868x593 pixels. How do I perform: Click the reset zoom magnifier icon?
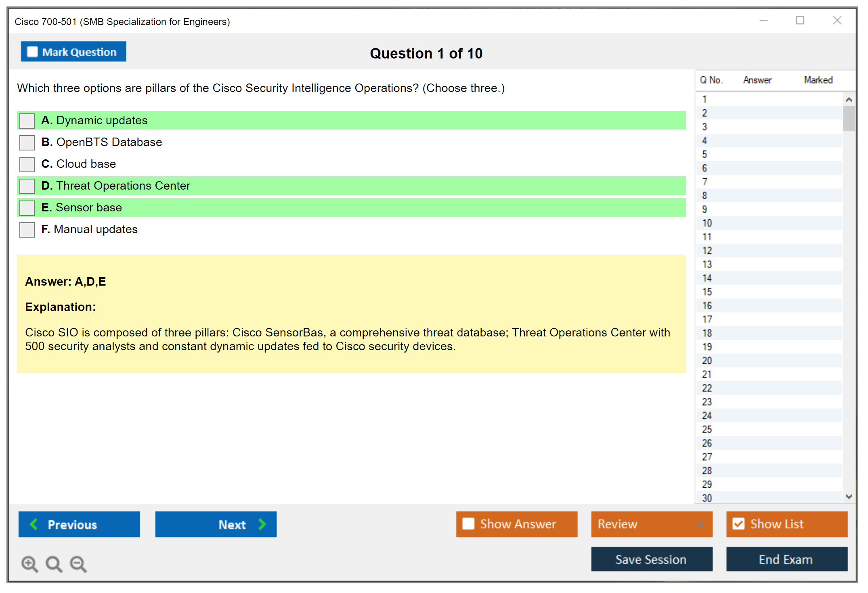[x=54, y=564]
